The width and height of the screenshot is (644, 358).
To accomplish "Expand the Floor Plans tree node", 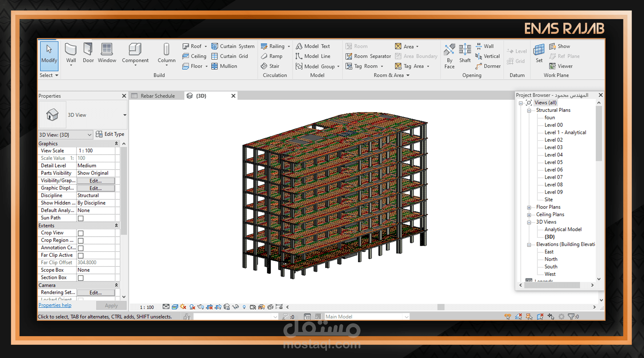I will tap(529, 207).
